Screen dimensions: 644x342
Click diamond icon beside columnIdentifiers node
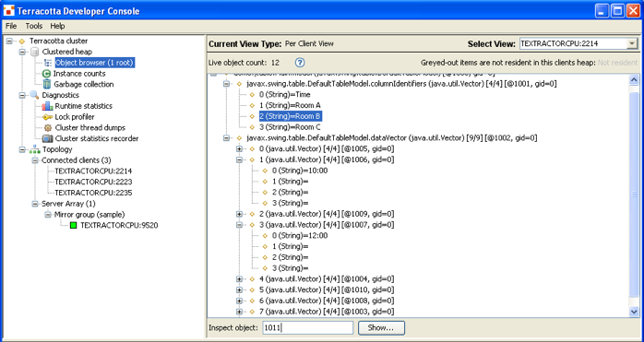240,84
